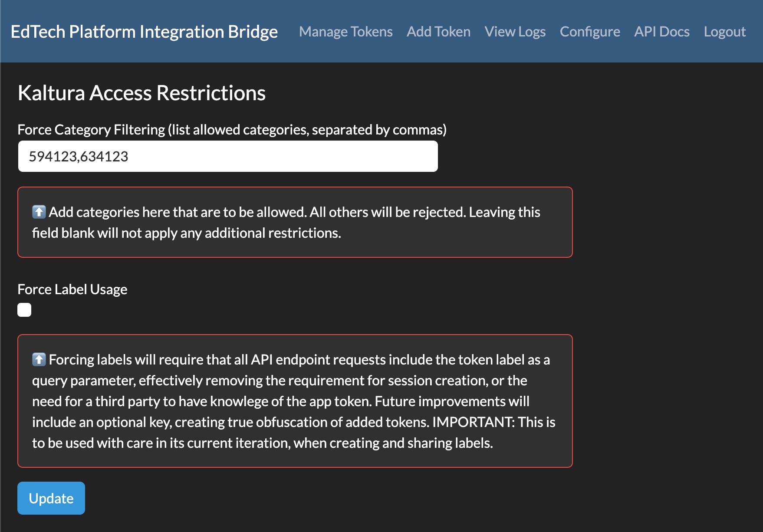Open the Manage Tokens page
The image size is (763, 532).
coord(345,32)
